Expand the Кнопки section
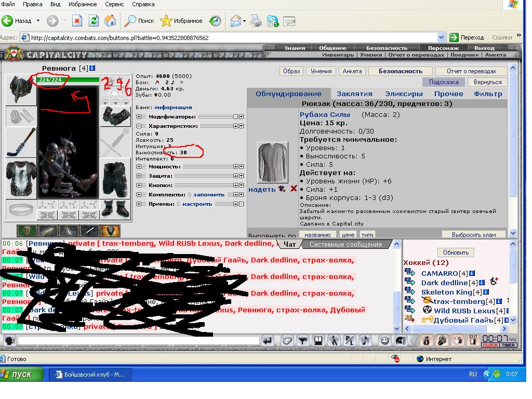This screenshot has width=532, height=399. [139, 185]
